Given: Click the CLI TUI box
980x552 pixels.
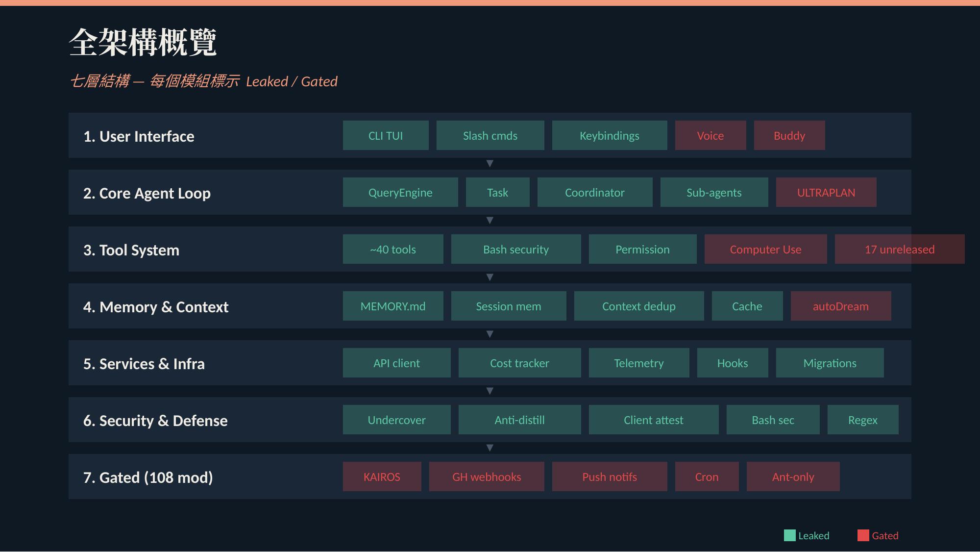Looking at the screenshot, I should tap(386, 135).
